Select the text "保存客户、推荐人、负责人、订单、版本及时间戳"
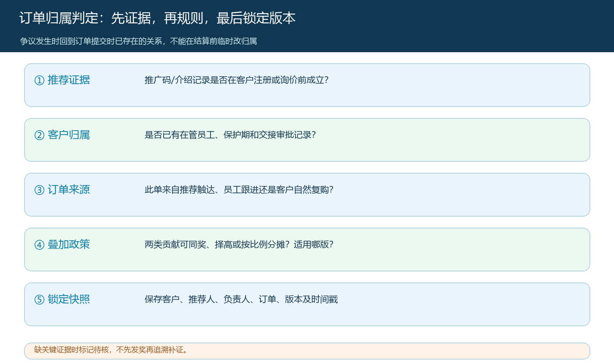The image size is (614, 364). [x=241, y=299]
